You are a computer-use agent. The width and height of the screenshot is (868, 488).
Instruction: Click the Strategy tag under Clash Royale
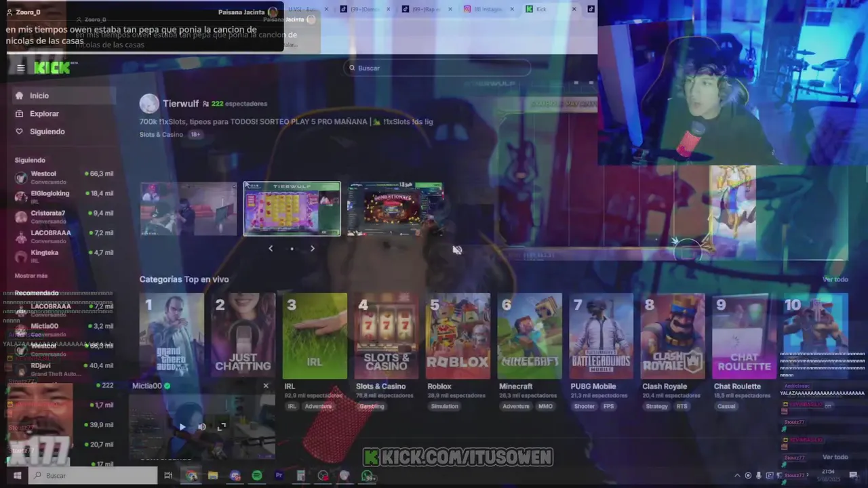coord(656,406)
